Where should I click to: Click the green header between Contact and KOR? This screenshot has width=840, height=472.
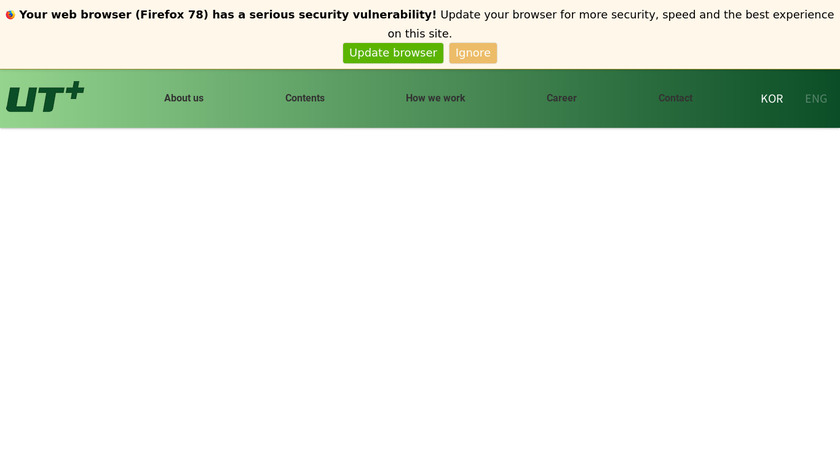click(727, 98)
